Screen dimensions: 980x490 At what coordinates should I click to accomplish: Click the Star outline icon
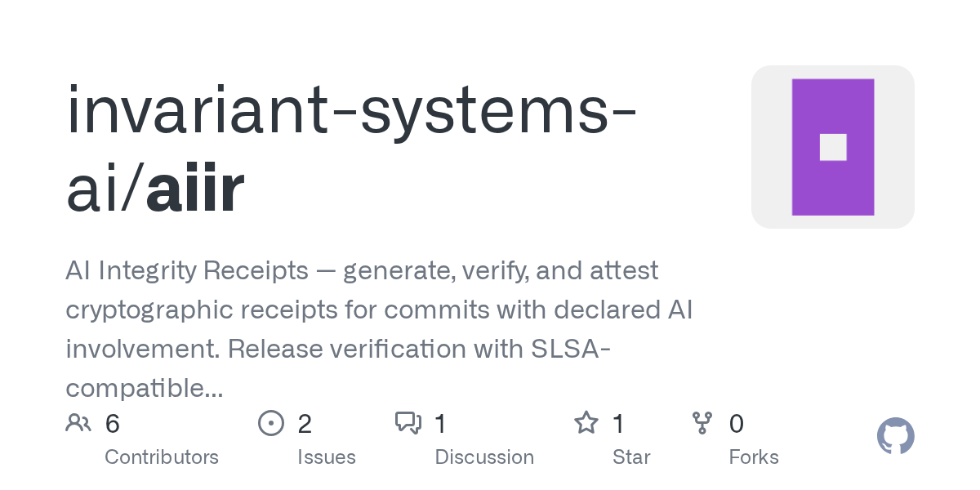coord(586,423)
